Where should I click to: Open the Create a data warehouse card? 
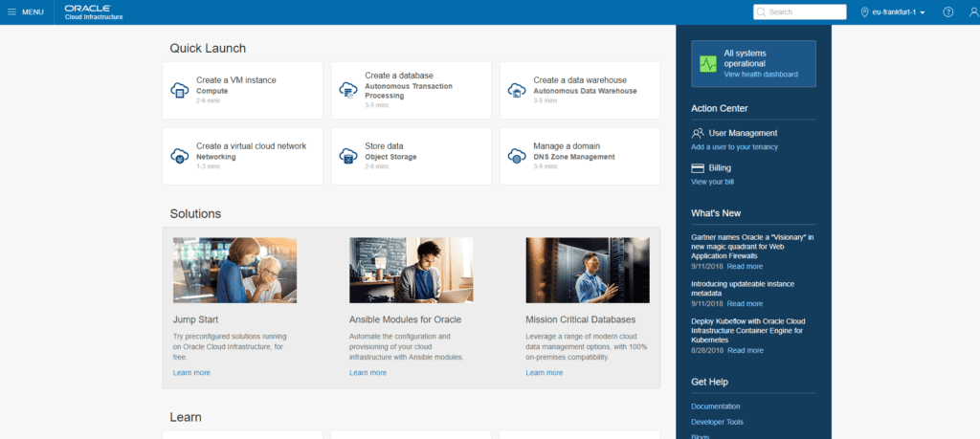pos(579,90)
